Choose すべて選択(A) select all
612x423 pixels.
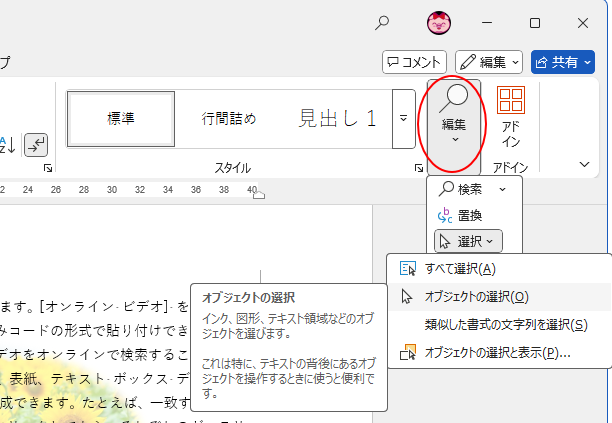click(x=499, y=269)
